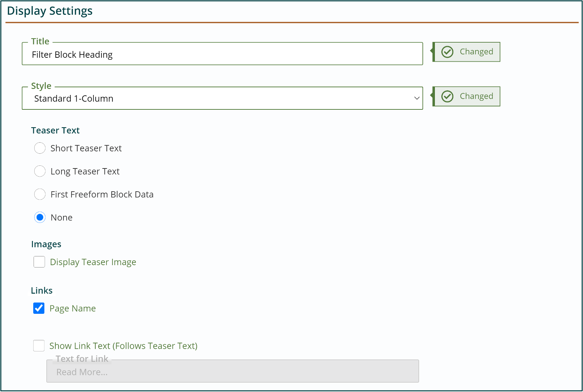The height and width of the screenshot is (392, 583).
Task: Click the Style dropdown chevron arrow
Action: tap(417, 98)
